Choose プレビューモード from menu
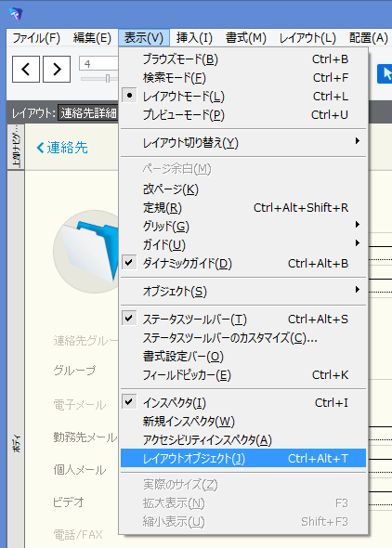The width and height of the screenshot is (392, 548). coord(243,114)
